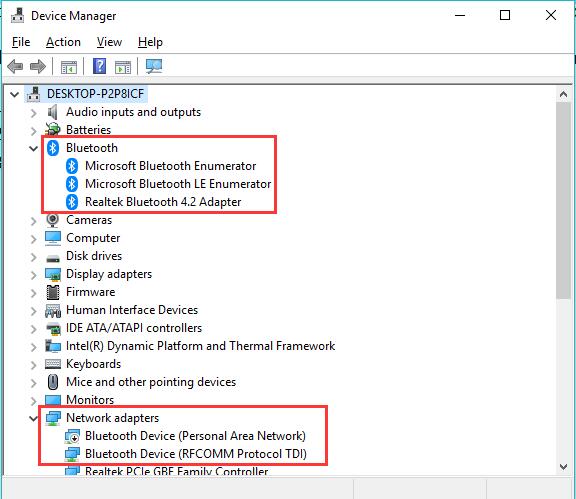The width and height of the screenshot is (576, 499).
Task: Open the View menu
Action: (x=109, y=42)
